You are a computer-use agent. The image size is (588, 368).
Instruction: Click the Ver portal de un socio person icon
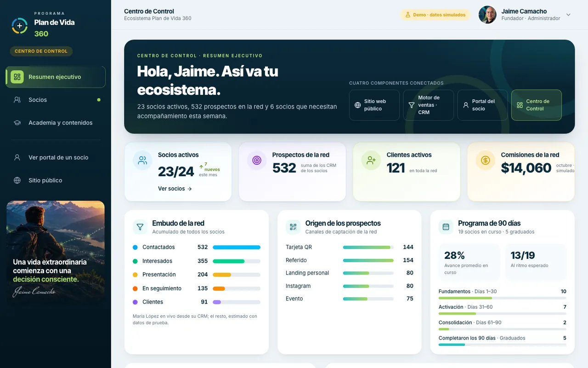point(17,157)
